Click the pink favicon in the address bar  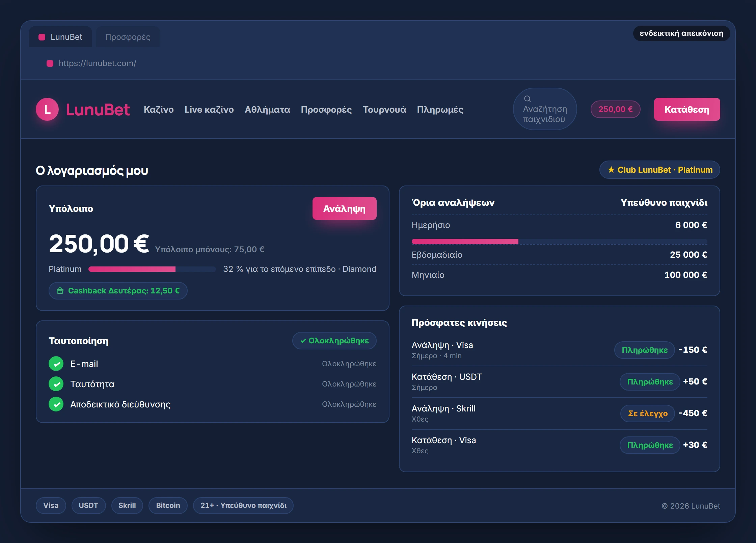(50, 63)
